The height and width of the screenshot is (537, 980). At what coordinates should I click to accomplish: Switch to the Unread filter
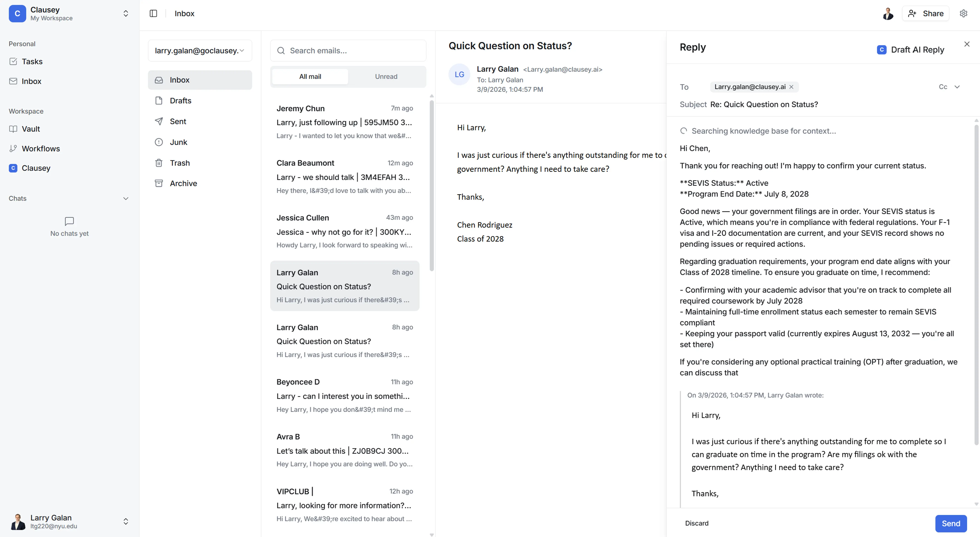tap(386, 76)
